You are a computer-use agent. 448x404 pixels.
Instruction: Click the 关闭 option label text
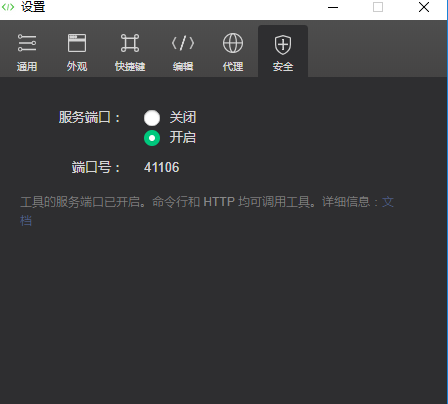point(183,117)
